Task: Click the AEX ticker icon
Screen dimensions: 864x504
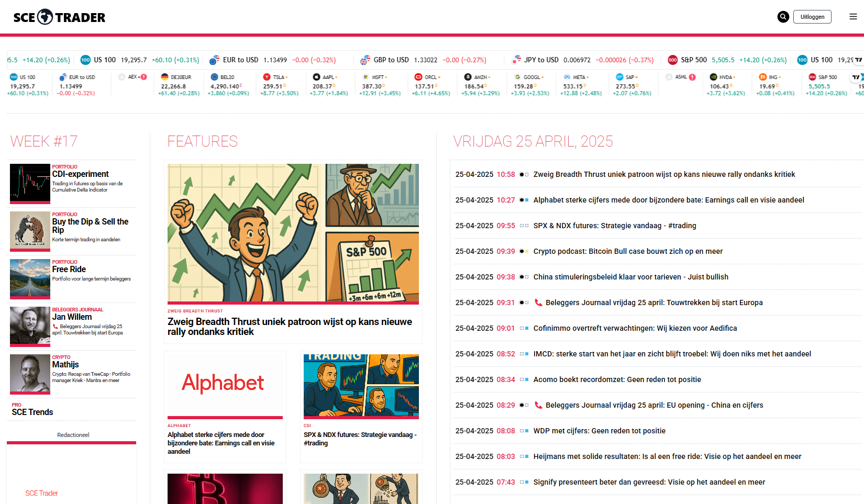Action: pyautogui.click(x=122, y=77)
